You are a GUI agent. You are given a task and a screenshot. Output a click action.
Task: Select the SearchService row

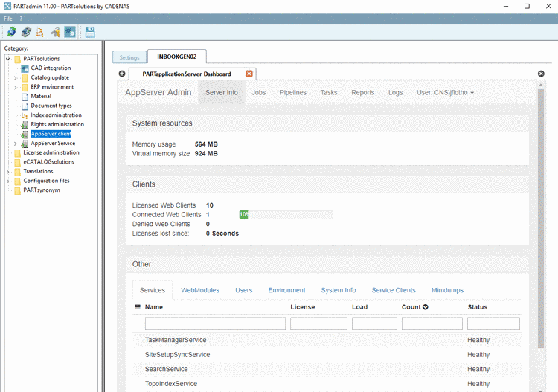[x=327, y=369]
